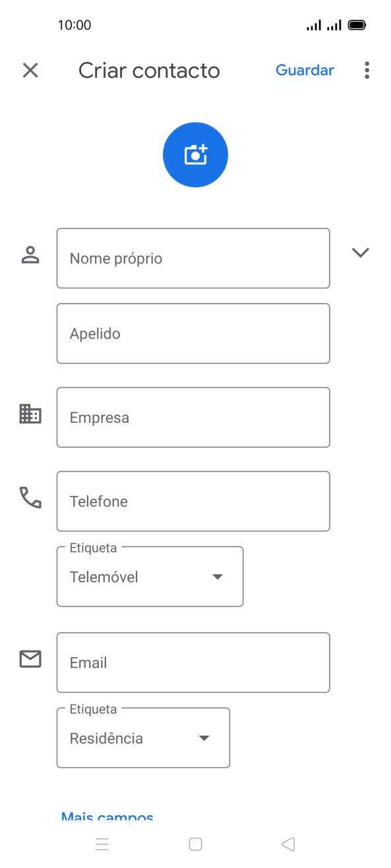The width and height of the screenshot is (391, 868).
Task: Tap the Telefone number field
Action: (193, 501)
